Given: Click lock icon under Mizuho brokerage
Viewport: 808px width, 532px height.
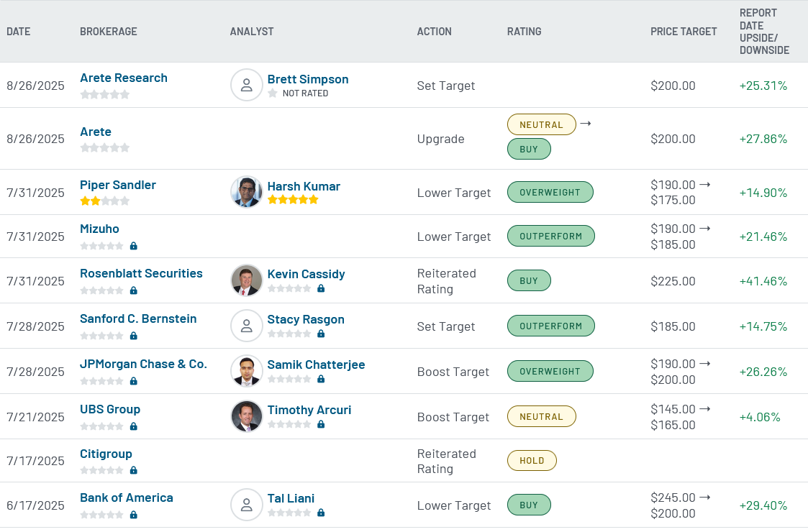Looking at the screenshot, I should pyautogui.click(x=133, y=246).
